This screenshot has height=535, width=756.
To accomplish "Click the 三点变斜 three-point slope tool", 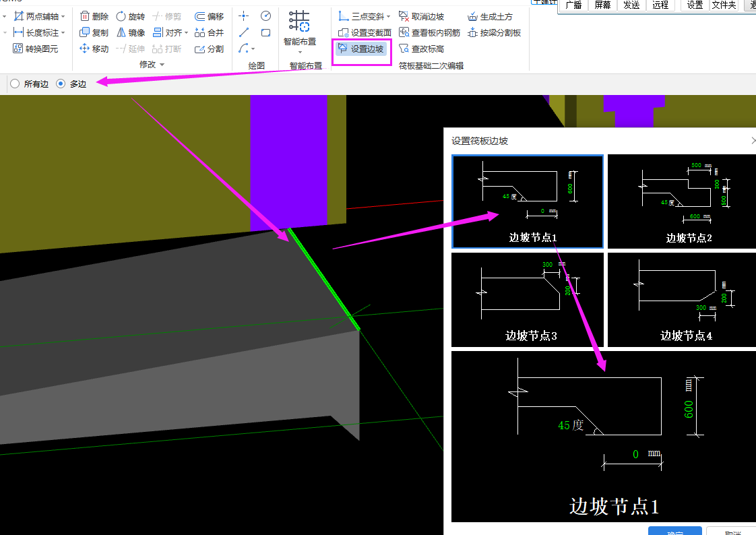I will click(x=361, y=16).
